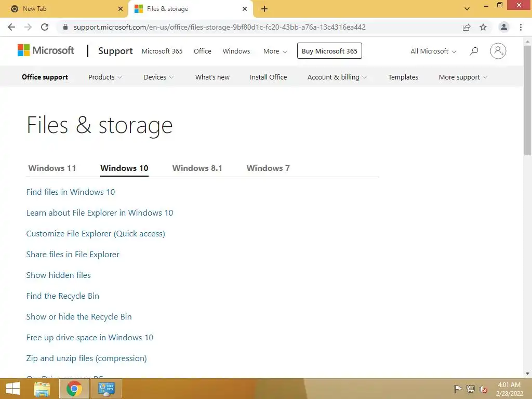Select the Files & storage browser tab
Image resolution: width=532 pixels, height=399 pixels.
point(190,9)
